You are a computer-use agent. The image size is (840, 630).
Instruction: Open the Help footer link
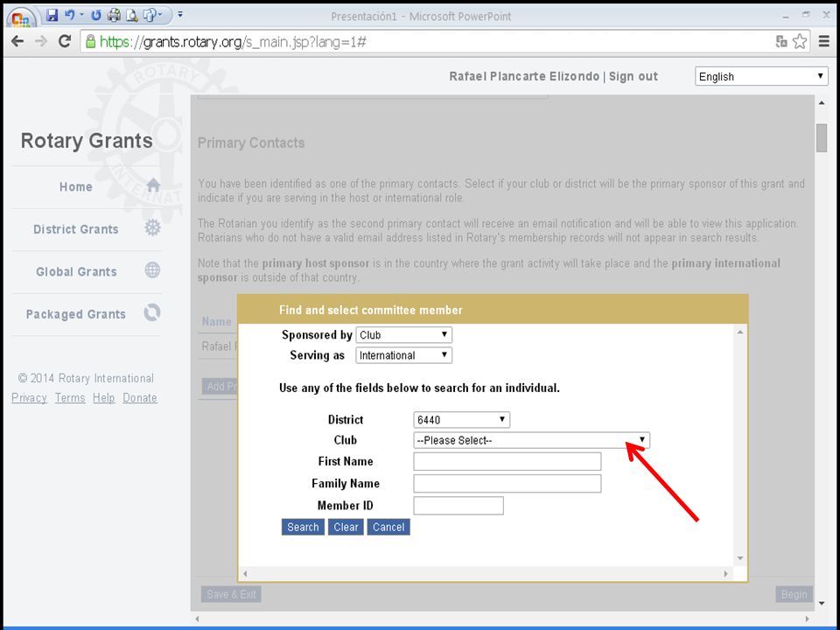(x=103, y=398)
